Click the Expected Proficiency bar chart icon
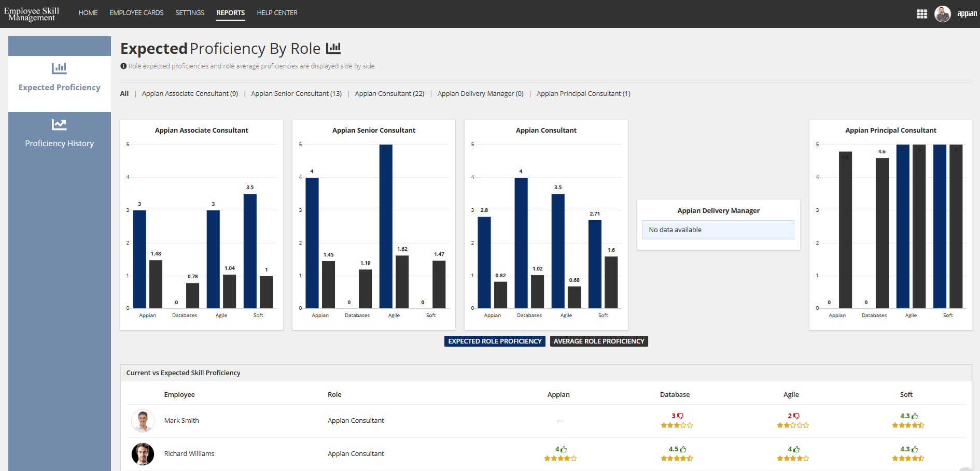 [x=59, y=68]
